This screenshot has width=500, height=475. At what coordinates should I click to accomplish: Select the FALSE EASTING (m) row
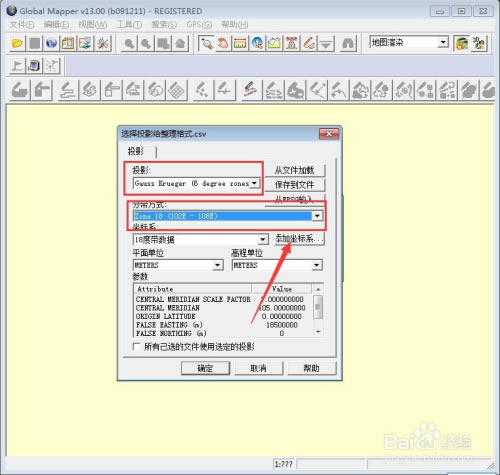(x=223, y=325)
